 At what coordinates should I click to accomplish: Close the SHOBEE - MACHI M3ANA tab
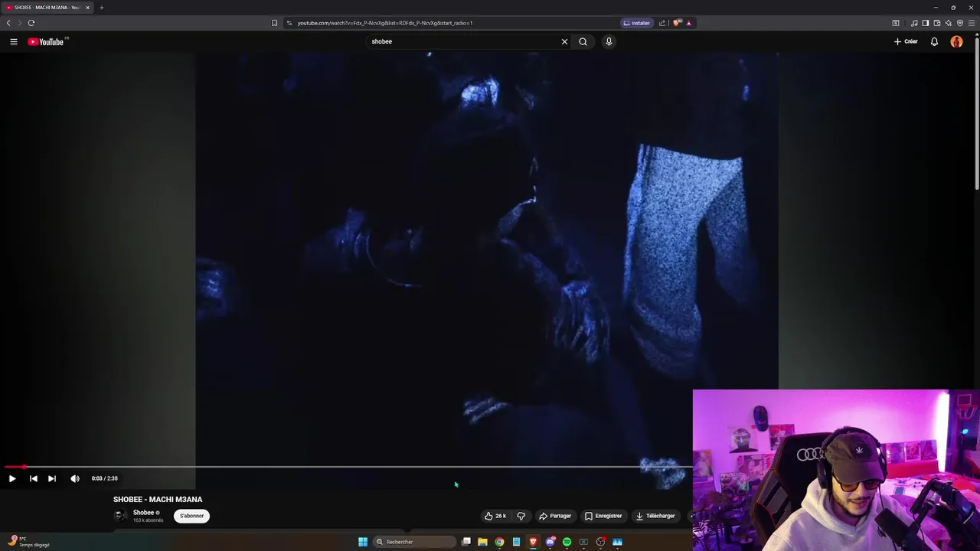87,8
